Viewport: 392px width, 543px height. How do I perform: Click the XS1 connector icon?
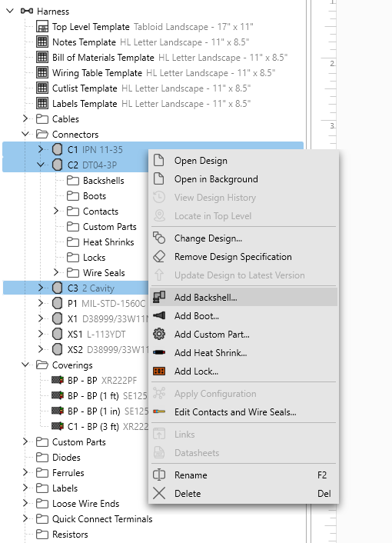pyautogui.click(x=57, y=334)
